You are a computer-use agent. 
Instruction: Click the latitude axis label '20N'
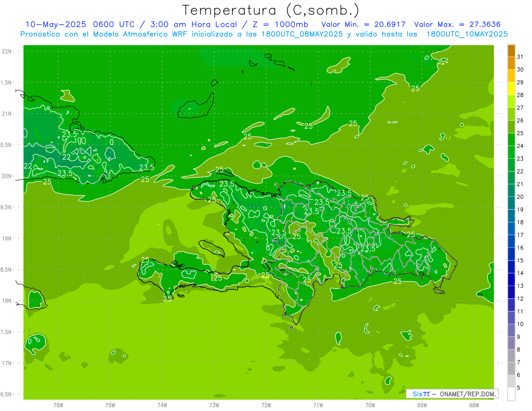[x=8, y=176]
